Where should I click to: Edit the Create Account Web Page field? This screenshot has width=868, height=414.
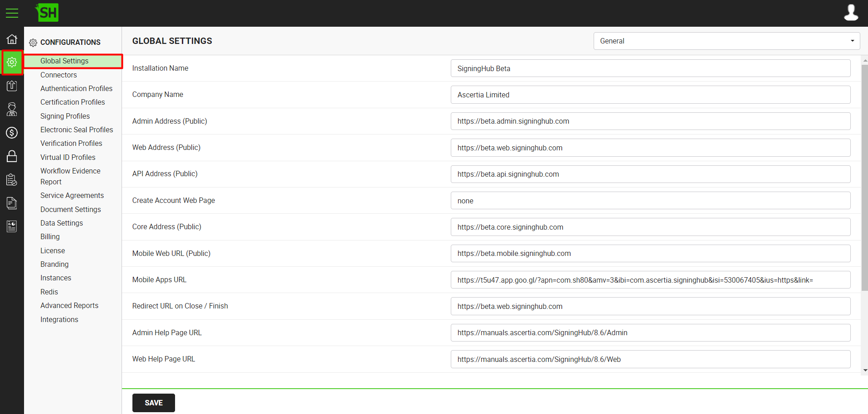pyautogui.click(x=650, y=201)
